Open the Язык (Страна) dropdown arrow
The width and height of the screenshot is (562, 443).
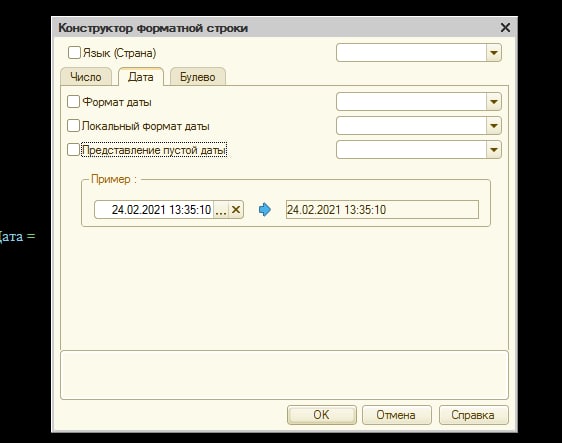(x=494, y=53)
